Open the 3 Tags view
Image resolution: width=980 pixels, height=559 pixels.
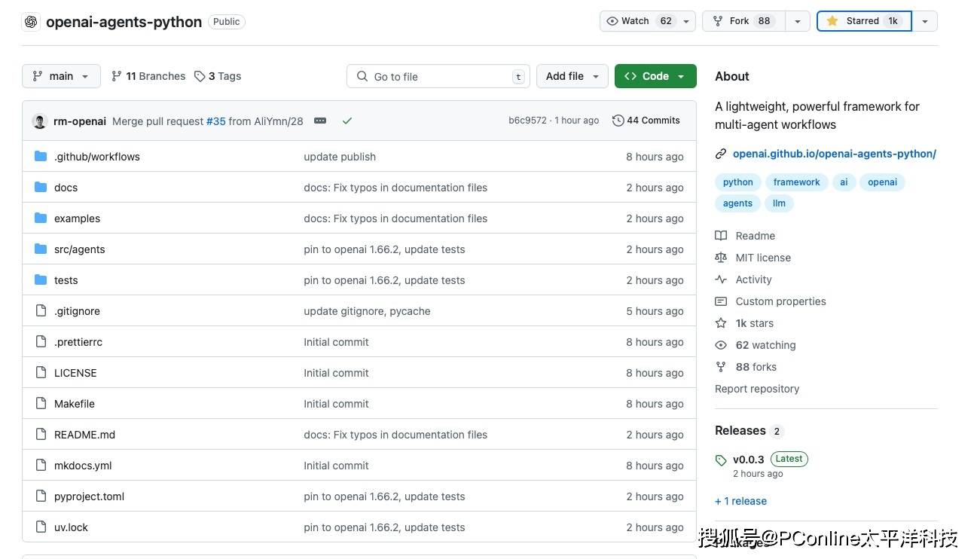coord(218,76)
